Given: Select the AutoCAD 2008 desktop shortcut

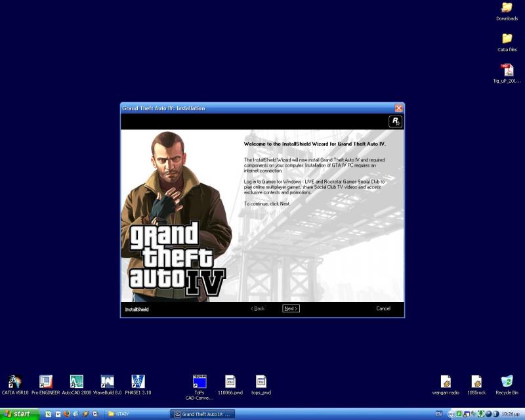Looking at the screenshot, I should tap(76, 385).
